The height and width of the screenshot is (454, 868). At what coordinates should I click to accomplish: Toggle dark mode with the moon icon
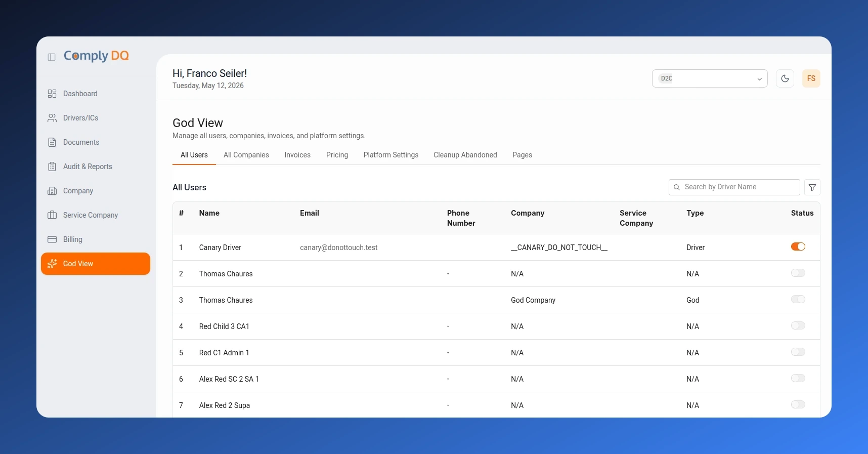(x=785, y=78)
